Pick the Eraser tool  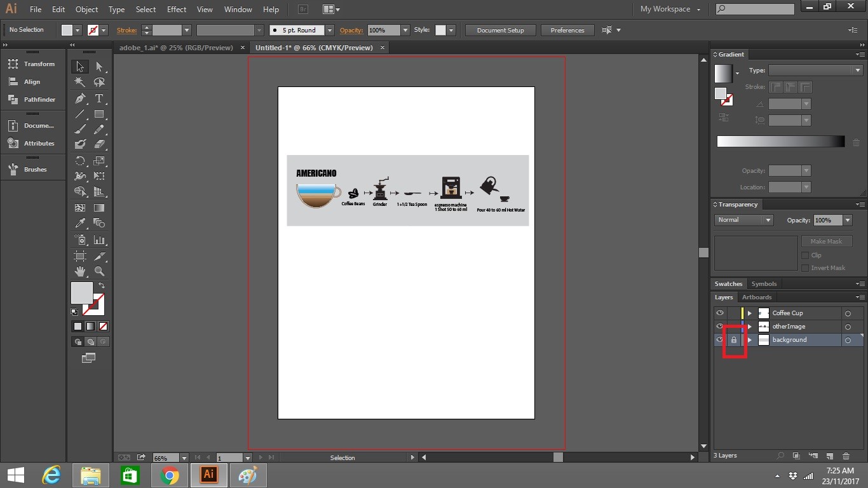coord(99,145)
